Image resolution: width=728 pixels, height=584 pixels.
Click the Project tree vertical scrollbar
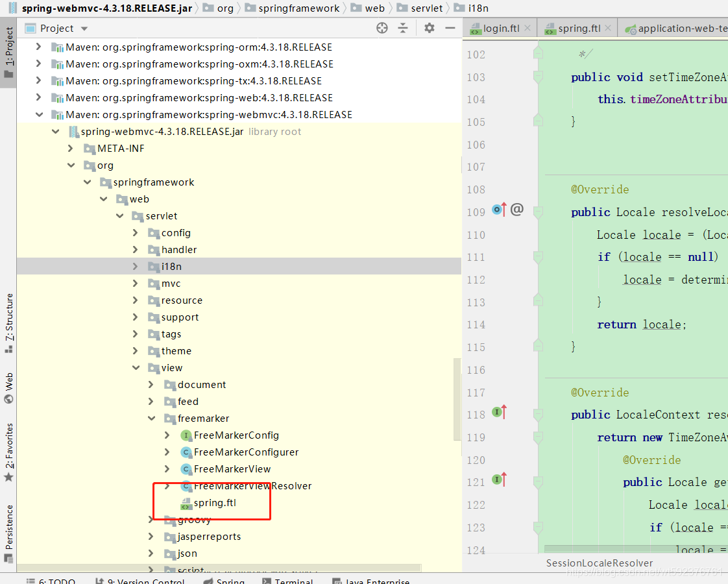click(457, 399)
